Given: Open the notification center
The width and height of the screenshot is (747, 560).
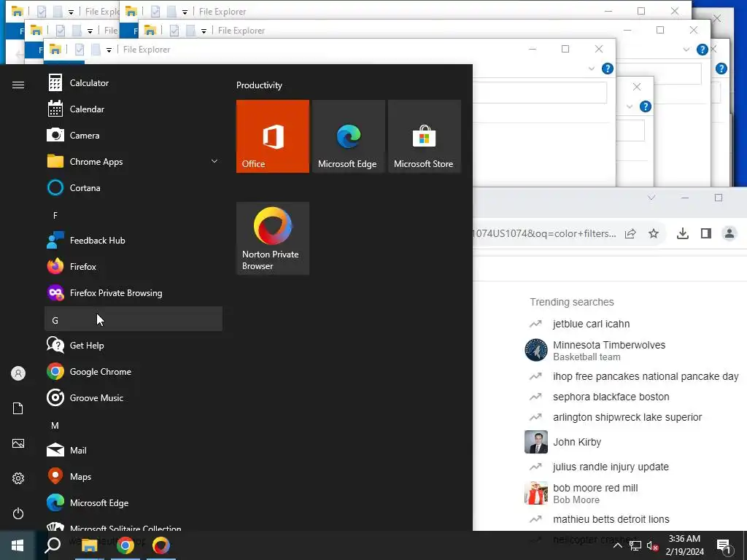Looking at the screenshot, I should [724, 545].
